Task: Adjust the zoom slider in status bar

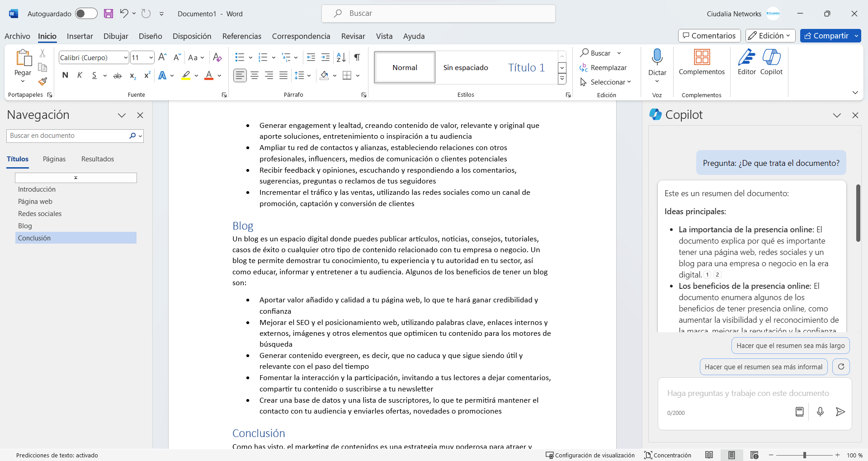Action: (x=804, y=455)
